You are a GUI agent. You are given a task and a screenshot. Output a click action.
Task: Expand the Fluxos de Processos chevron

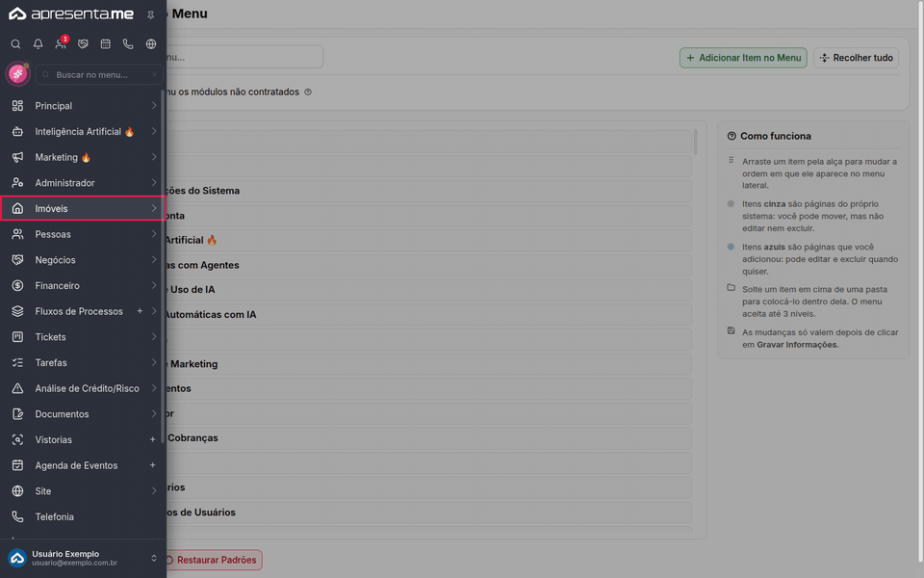(154, 311)
